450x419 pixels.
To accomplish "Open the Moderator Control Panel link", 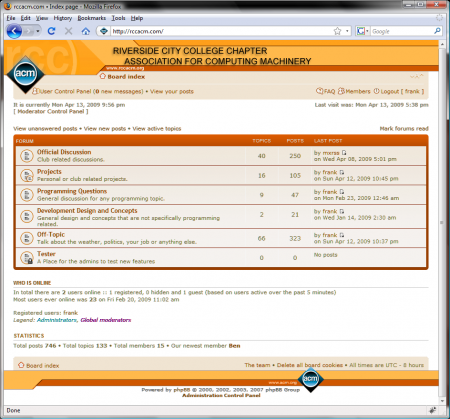I will (51, 111).
